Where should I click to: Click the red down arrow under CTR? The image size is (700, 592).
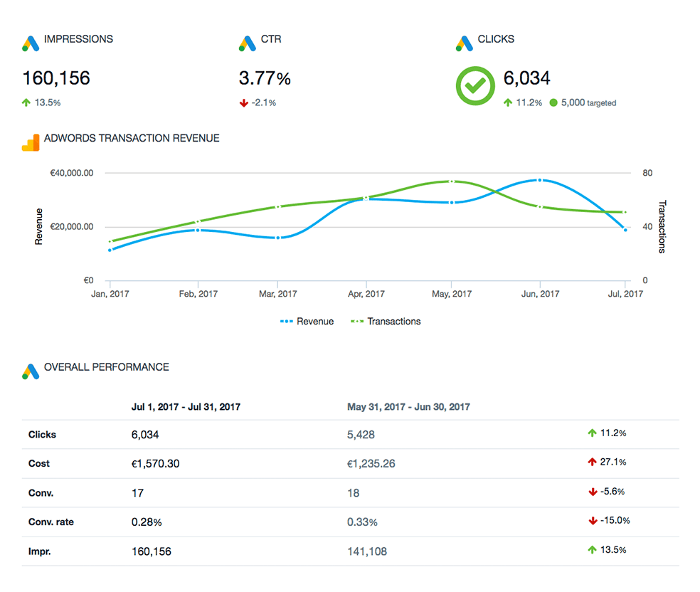point(243,103)
